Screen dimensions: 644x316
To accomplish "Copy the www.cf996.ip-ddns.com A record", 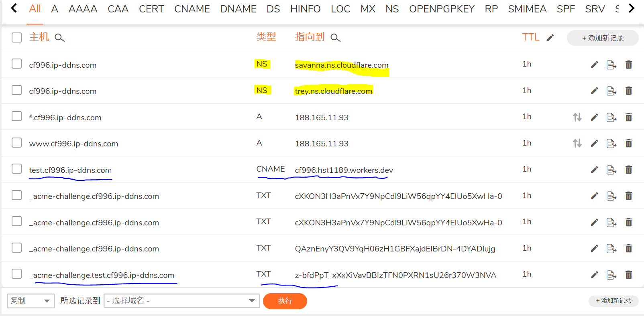I will (611, 144).
